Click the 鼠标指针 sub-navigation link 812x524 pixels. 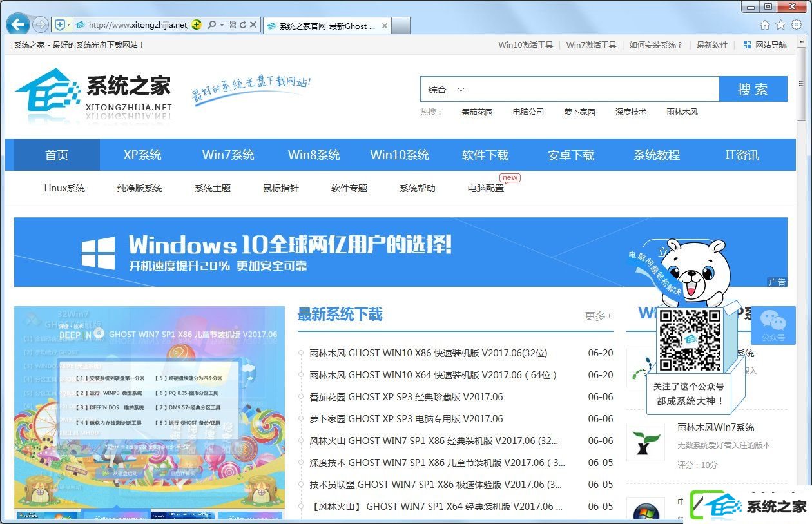(x=281, y=188)
